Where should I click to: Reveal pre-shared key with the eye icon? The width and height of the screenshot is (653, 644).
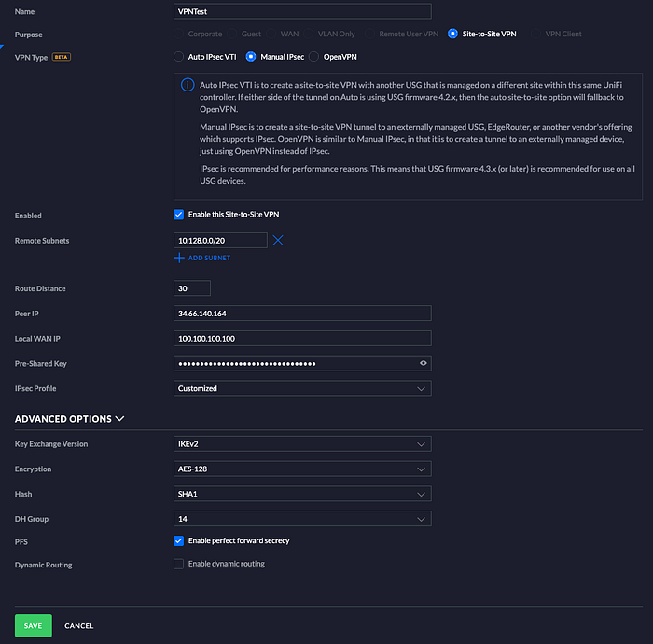pyautogui.click(x=424, y=363)
